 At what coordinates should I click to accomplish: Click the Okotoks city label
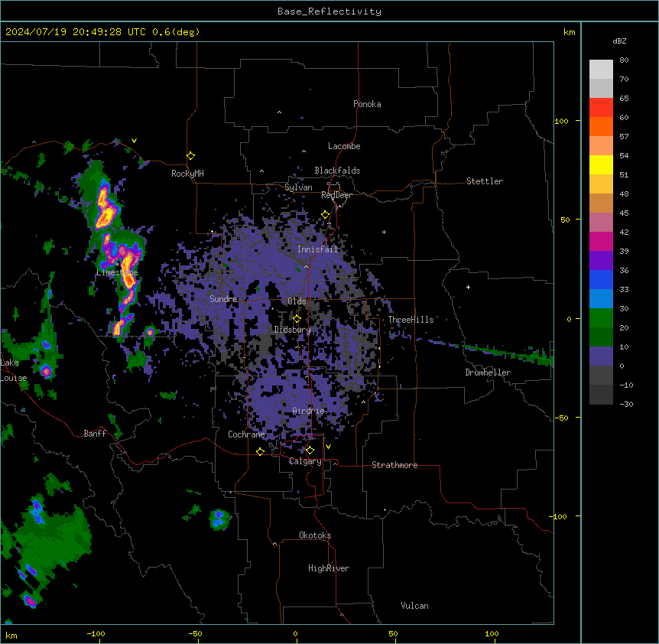pyautogui.click(x=315, y=535)
